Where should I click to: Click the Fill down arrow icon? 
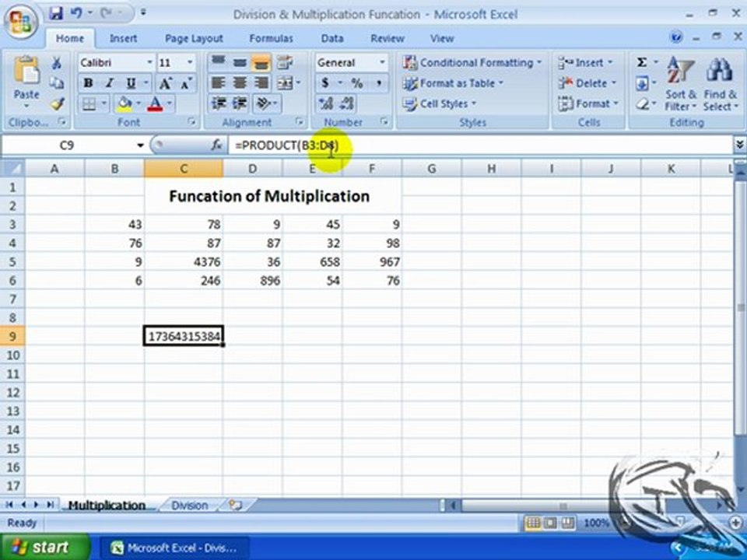point(642,84)
